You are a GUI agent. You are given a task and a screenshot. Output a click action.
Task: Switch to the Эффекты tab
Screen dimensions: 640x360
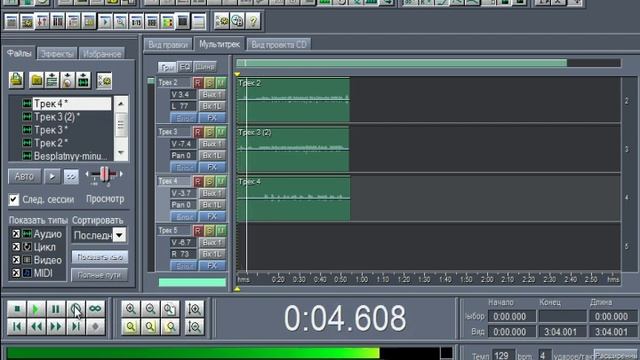[57, 54]
